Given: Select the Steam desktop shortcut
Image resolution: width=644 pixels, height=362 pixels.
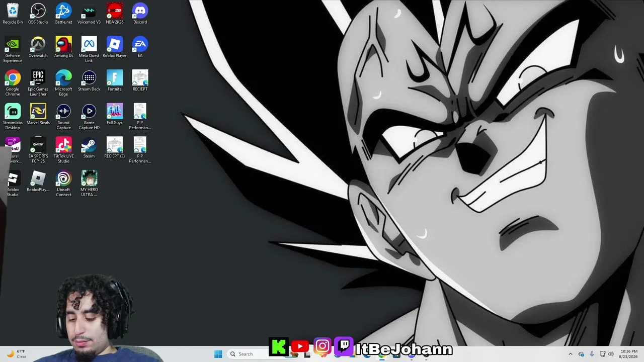Looking at the screenshot, I should pos(89,147).
